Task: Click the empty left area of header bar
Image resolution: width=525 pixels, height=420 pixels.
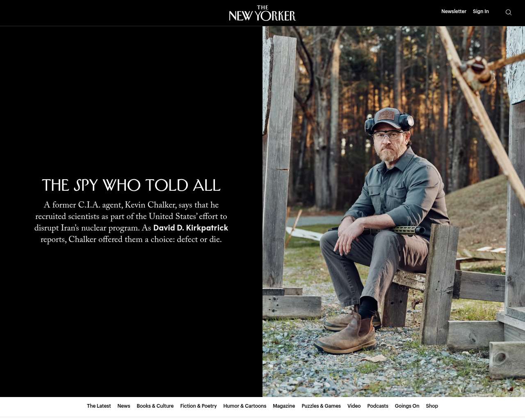Action: click(111, 13)
